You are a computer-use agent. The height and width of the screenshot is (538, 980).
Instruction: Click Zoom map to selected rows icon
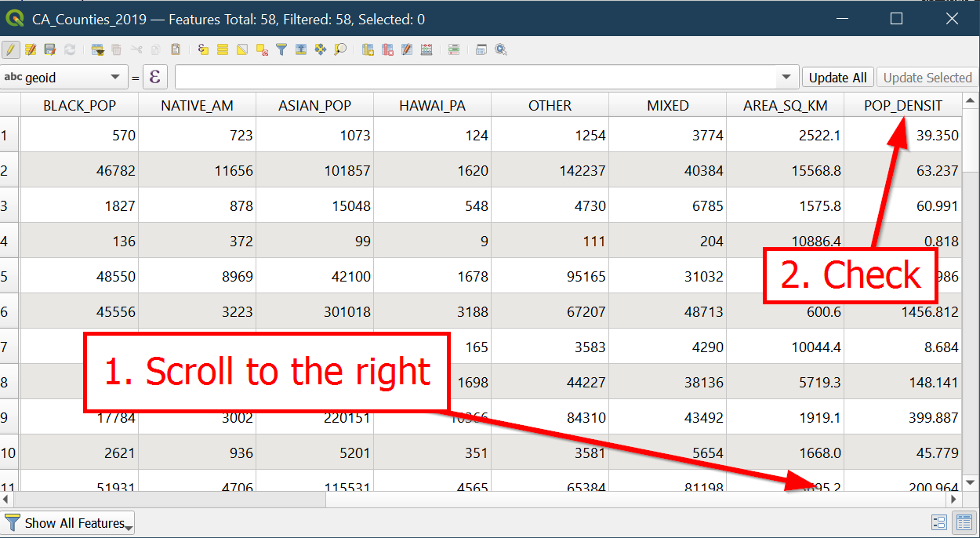click(x=340, y=49)
